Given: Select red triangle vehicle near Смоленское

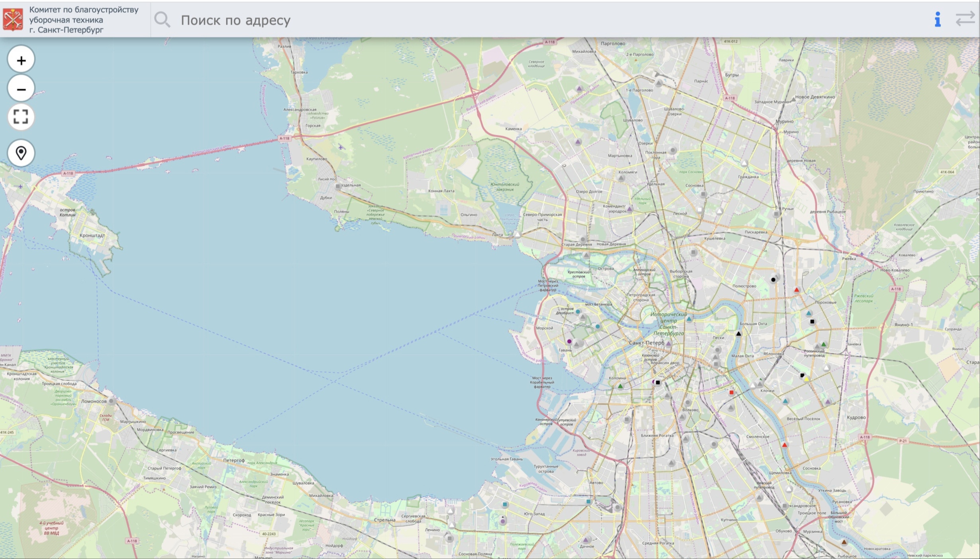Looking at the screenshot, I should (x=784, y=445).
